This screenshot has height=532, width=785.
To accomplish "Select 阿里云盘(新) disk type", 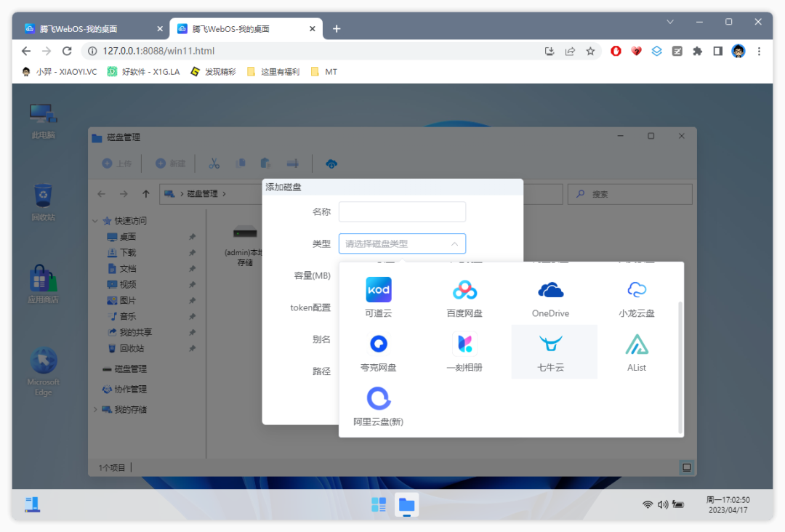I will 378,406.
